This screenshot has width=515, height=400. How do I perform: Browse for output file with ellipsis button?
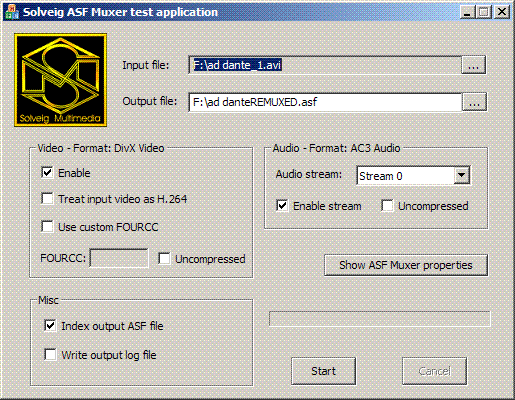[x=474, y=102]
